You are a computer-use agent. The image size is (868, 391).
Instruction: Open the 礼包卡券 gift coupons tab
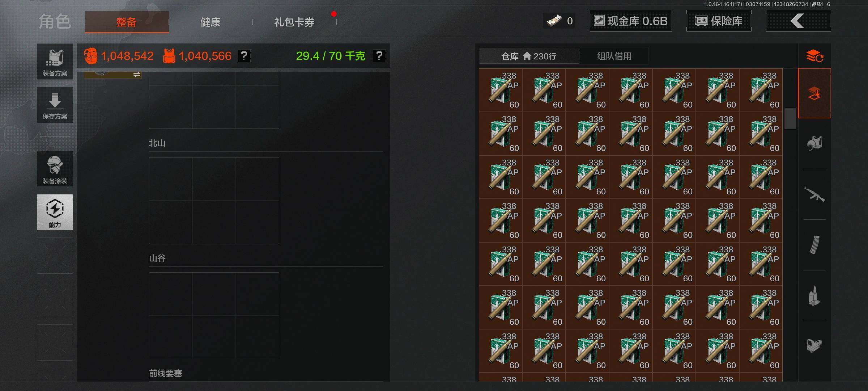pos(294,22)
